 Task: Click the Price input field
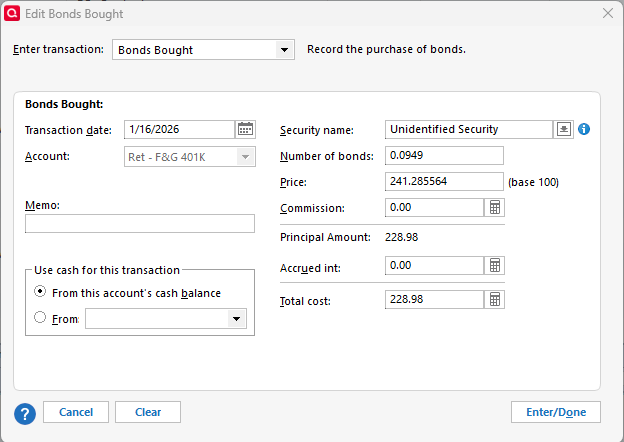[x=443, y=182]
